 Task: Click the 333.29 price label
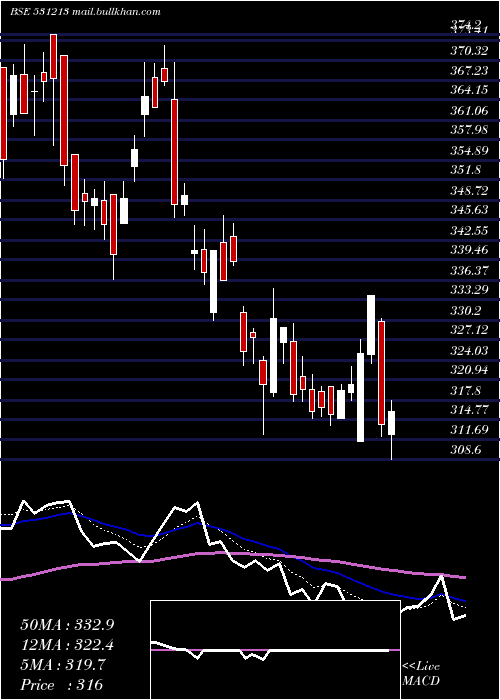469,290
